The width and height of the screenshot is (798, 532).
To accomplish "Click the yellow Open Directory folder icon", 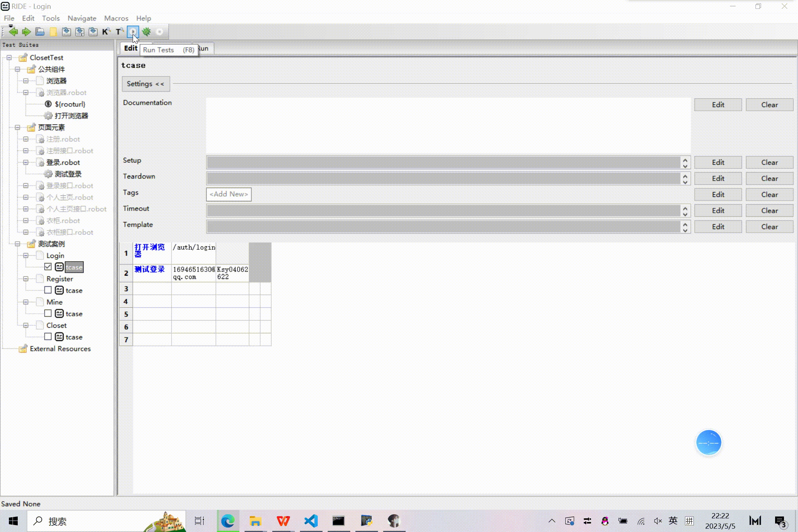I will tap(53, 32).
